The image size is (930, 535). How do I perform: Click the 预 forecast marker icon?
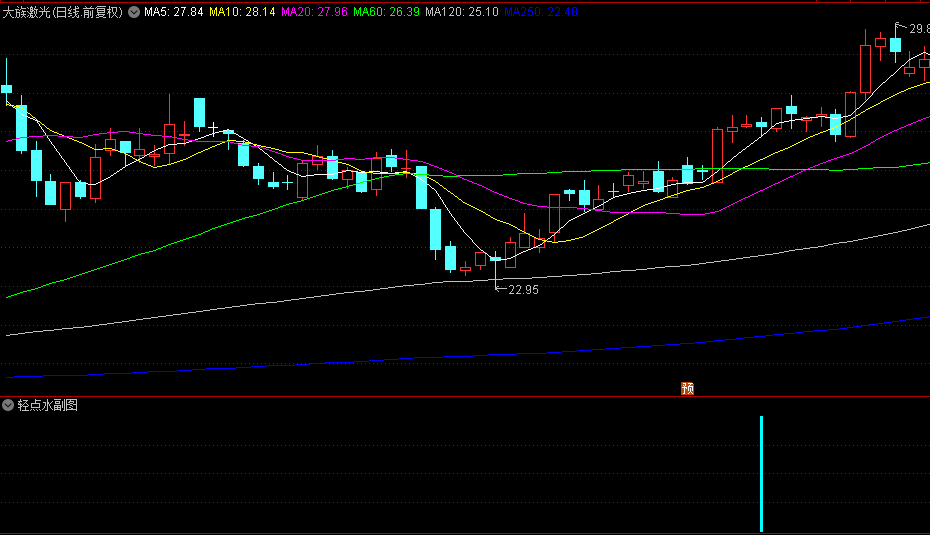pyautogui.click(x=687, y=388)
